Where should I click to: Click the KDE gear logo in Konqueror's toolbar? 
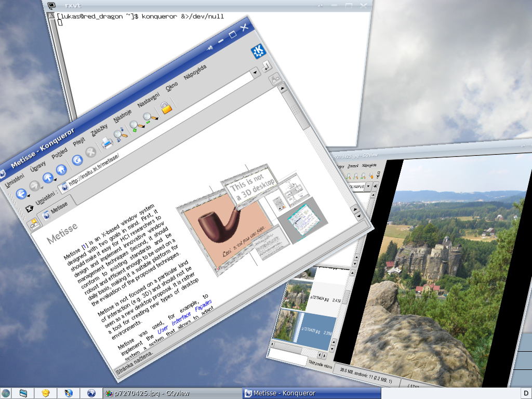pos(258,51)
